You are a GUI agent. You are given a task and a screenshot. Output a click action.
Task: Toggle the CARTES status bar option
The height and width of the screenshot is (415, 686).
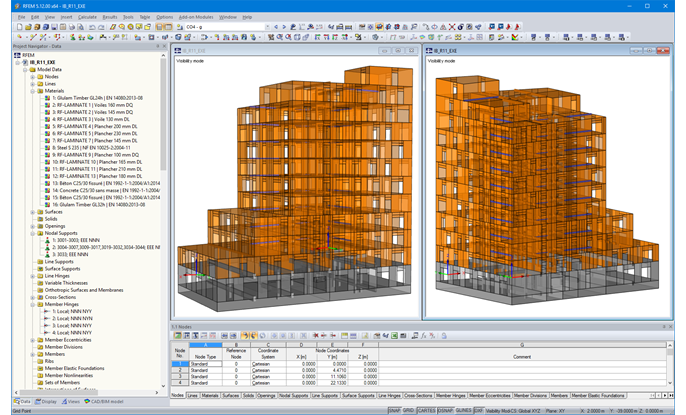point(426,411)
